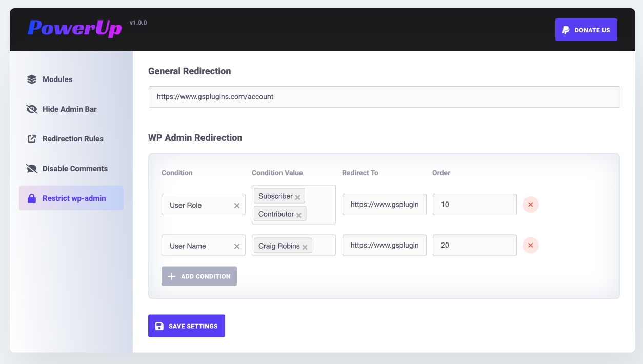The height and width of the screenshot is (364, 643).
Task: Click the Donate Us PayPal button
Action: pyautogui.click(x=586, y=30)
